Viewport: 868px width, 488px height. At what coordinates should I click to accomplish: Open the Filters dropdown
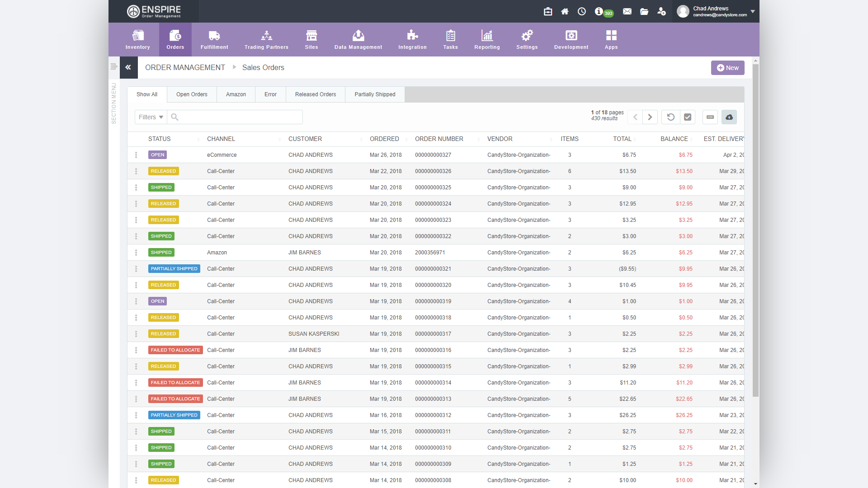coord(151,117)
